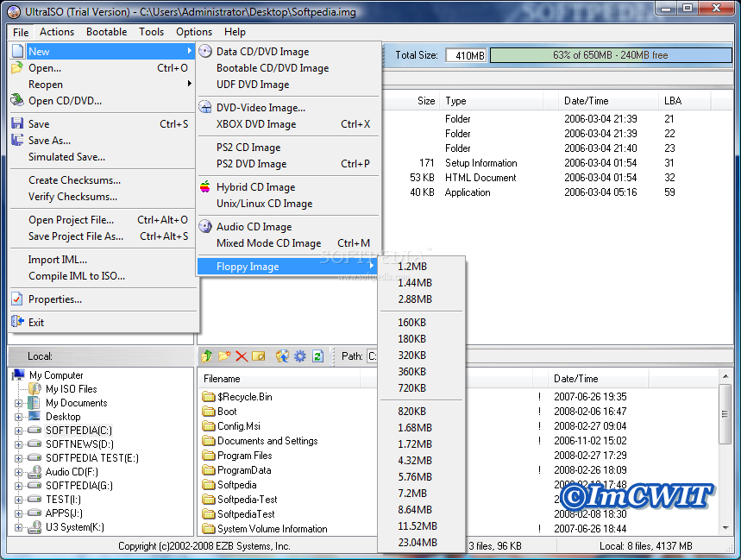Click the My ISO Files icon
741x560 pixels.
35,388
